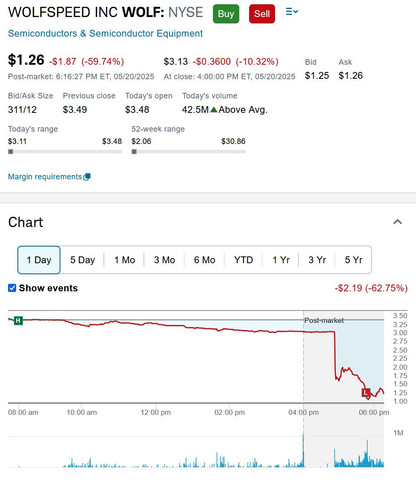Click the 52-week range slider marker
Image resolution: width=416 pixels, height=500 pixels.
pos(134,152)
